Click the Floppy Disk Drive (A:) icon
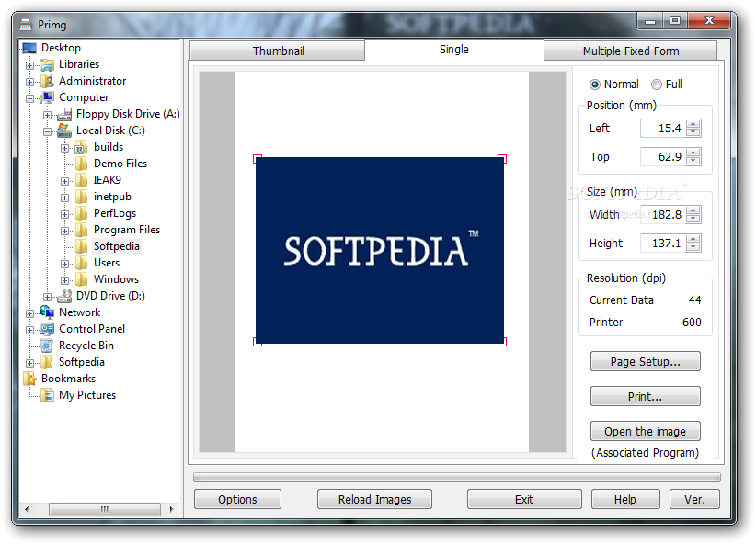The image size is (756, 544). coord(64,114)
